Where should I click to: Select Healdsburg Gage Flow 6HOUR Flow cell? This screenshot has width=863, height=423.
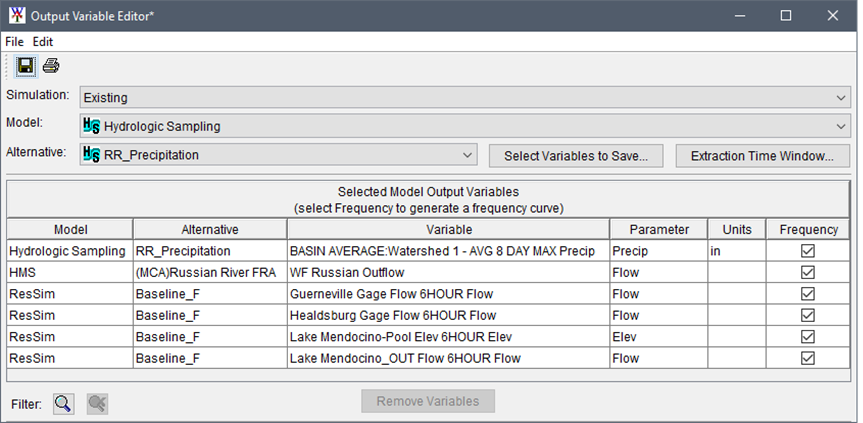click(x=449, y=315)
